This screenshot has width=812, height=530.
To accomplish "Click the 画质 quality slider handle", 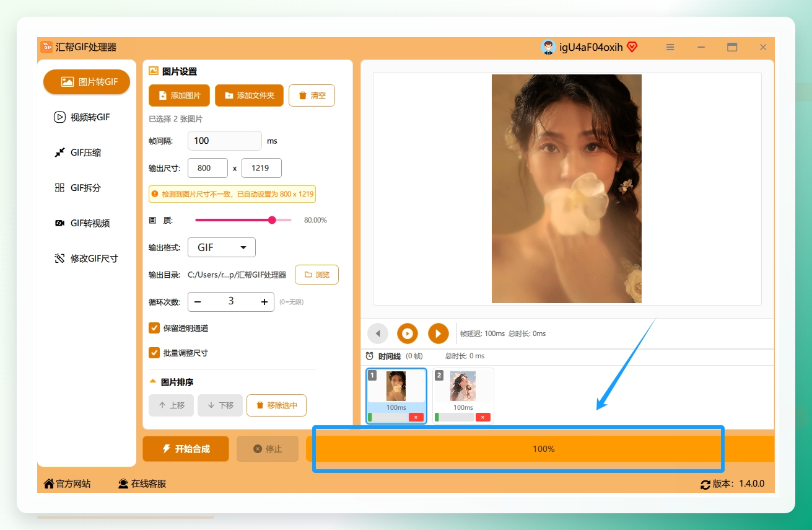I will [272, 220].
